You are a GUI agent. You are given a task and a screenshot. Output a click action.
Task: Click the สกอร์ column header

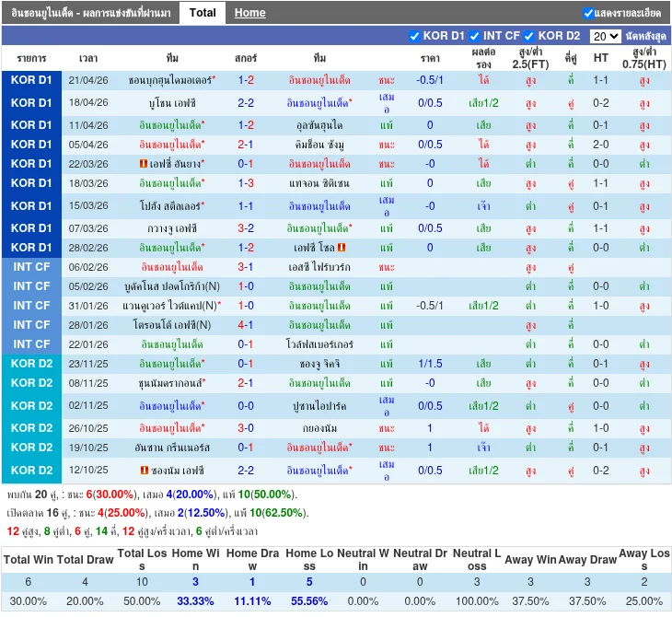pyautogui.click(x=246, y=58)
